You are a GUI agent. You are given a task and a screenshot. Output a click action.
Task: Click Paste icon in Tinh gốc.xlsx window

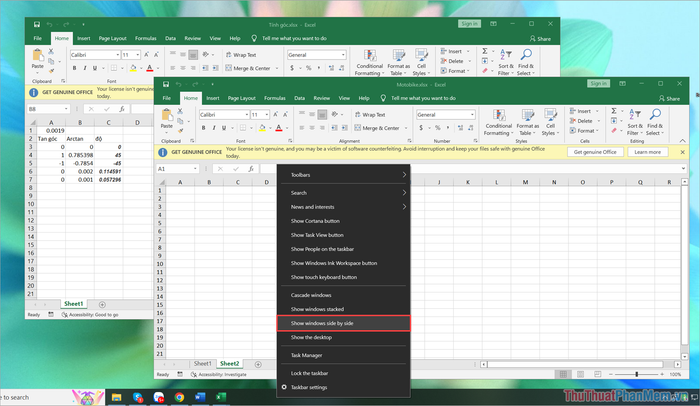[38, 56]
